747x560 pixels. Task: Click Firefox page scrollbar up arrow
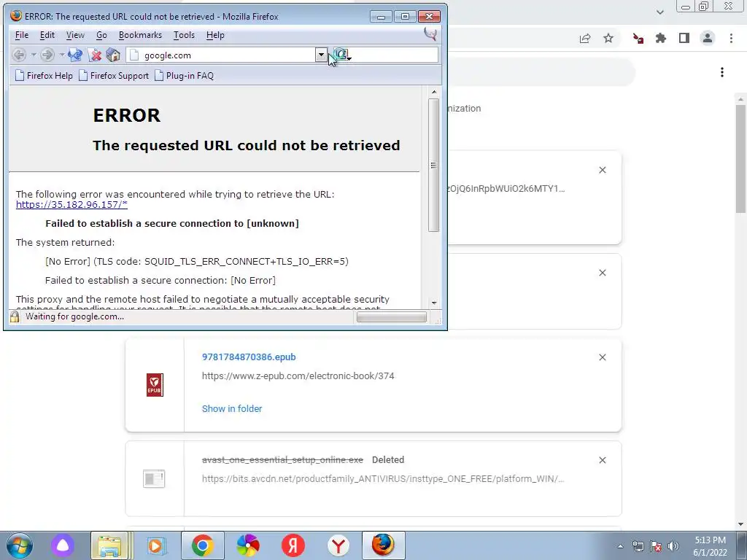(x=433, y=92)
